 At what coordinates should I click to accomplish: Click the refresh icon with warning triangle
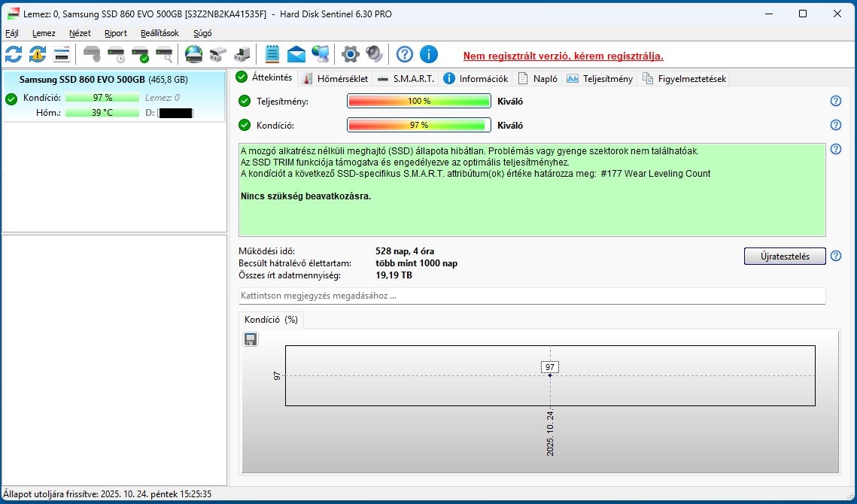coord(38,54)
